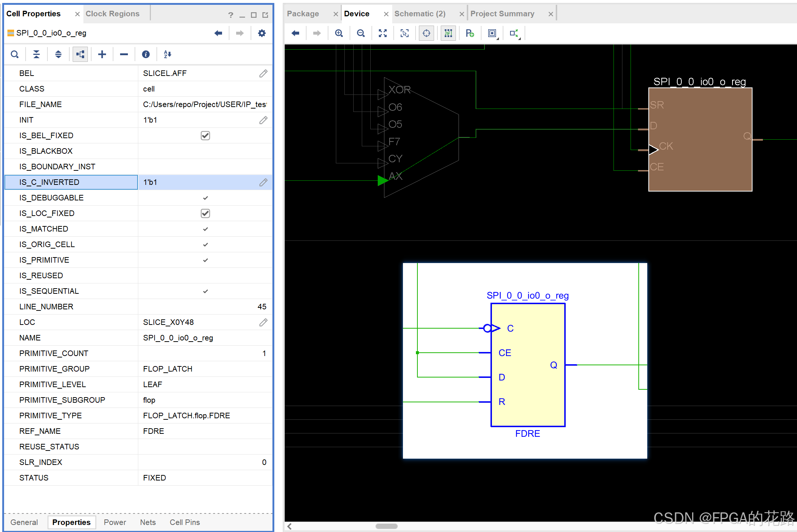Toggle the group-by-category view button in properties toolbar

point(80,54)
